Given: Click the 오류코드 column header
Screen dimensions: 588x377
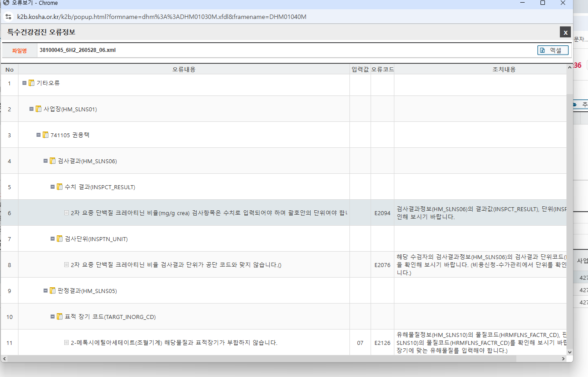Looking at the screenshot, I should (x=382, y=70).
